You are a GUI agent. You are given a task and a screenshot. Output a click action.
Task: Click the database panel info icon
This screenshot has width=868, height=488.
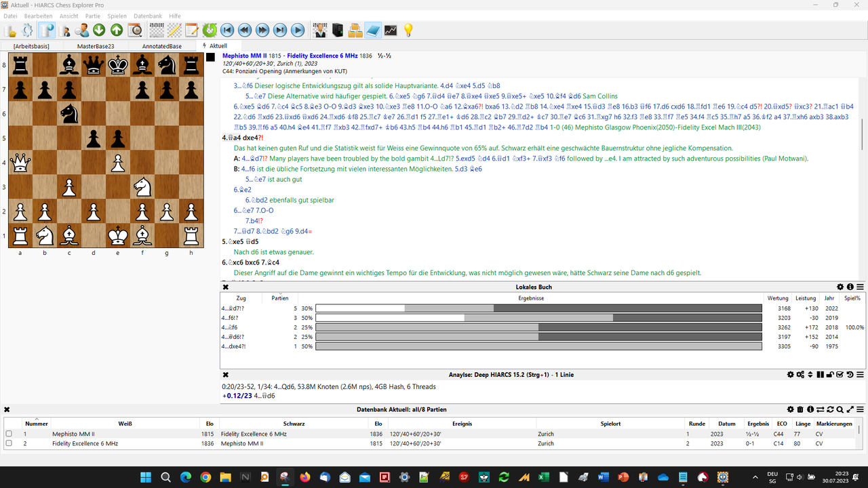(x=810, y=409)
